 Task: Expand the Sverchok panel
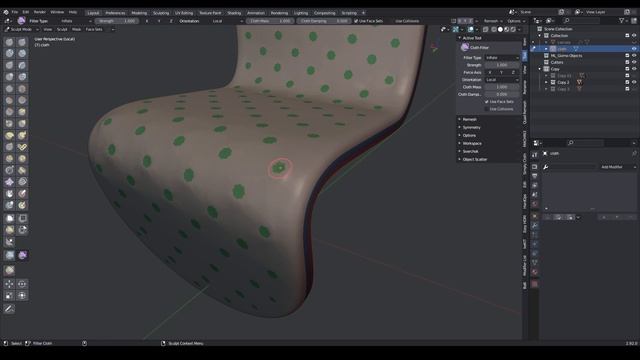coord(470,151)
